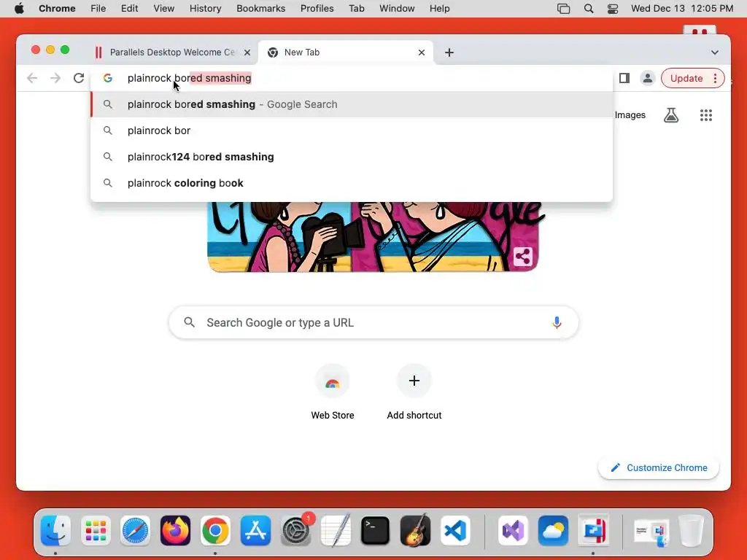Click Add shortcut tile

click(414, 392)
